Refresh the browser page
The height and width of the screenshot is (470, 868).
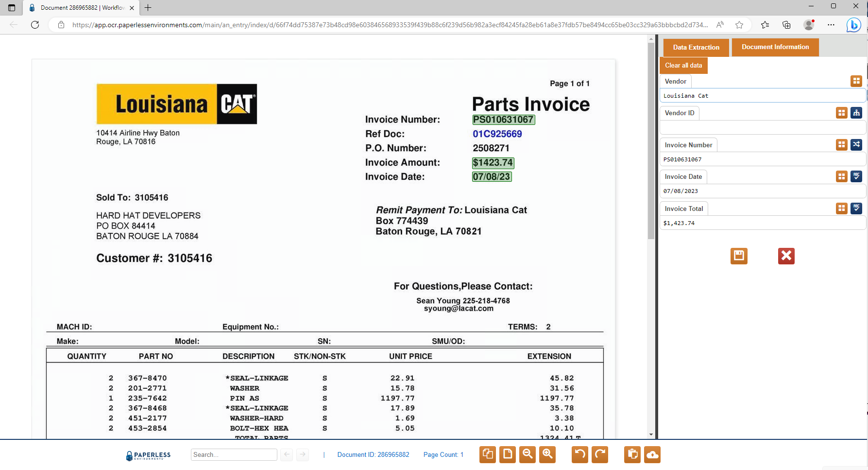(x=35, y=25)
